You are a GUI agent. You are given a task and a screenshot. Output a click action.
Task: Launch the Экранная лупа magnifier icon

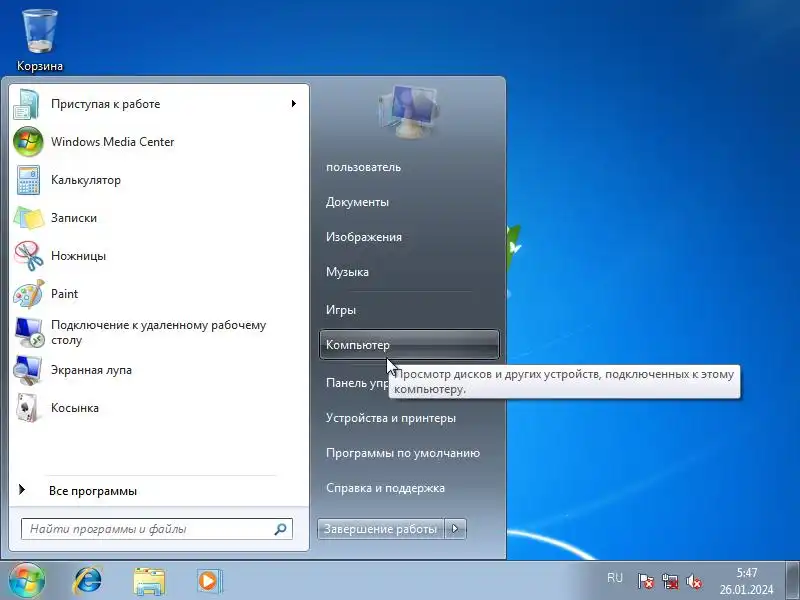coord(28,370)
